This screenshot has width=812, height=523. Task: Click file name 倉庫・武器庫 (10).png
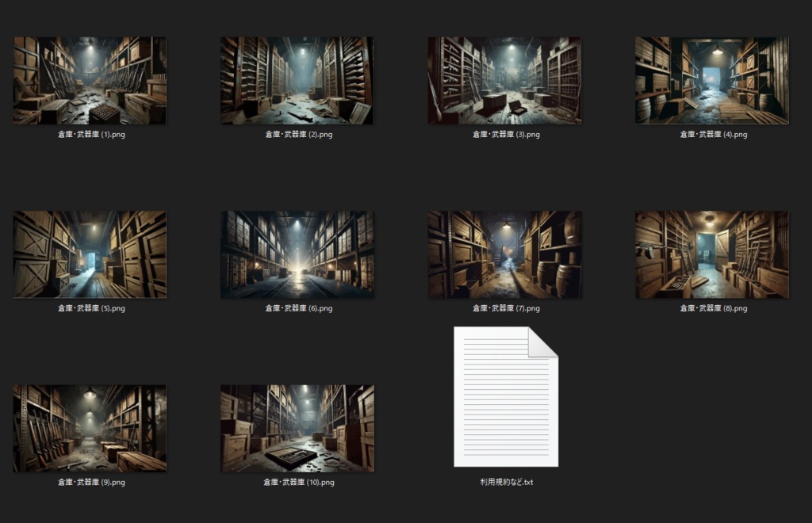point(299,482)
